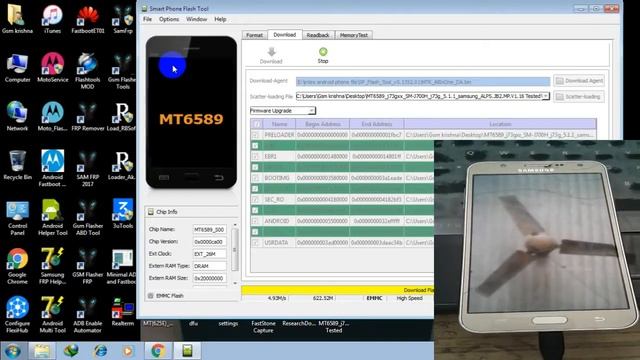640x360 pixels.
Task: Open SAM FRP 2017 shortcut
Action: [x=88, y=169]
